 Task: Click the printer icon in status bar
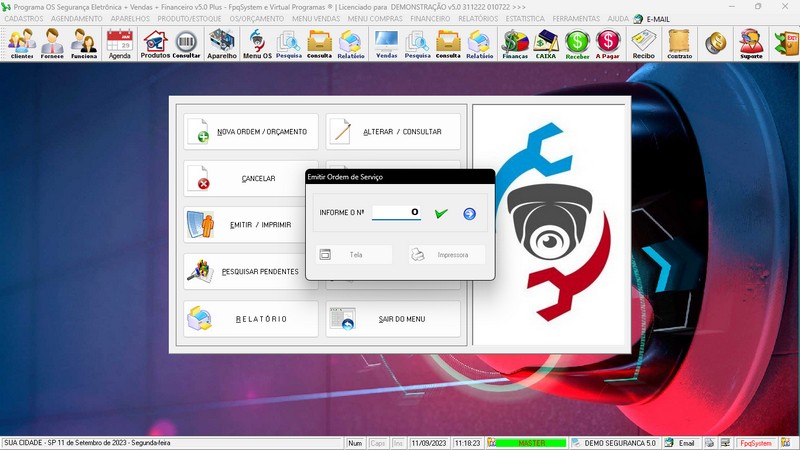(x=709, y=443)
